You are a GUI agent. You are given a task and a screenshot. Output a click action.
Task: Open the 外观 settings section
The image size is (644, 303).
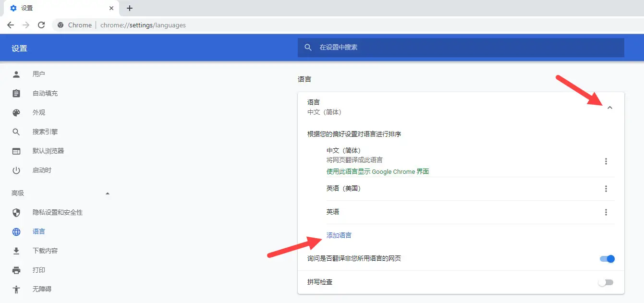point(39,112)
